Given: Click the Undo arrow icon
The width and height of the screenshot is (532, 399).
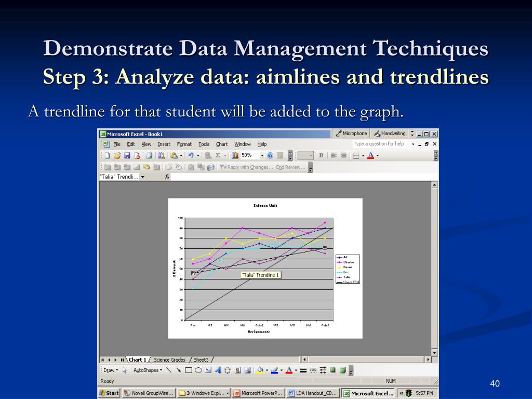Looking at the screenshot, I should click(x=191, y=155).
